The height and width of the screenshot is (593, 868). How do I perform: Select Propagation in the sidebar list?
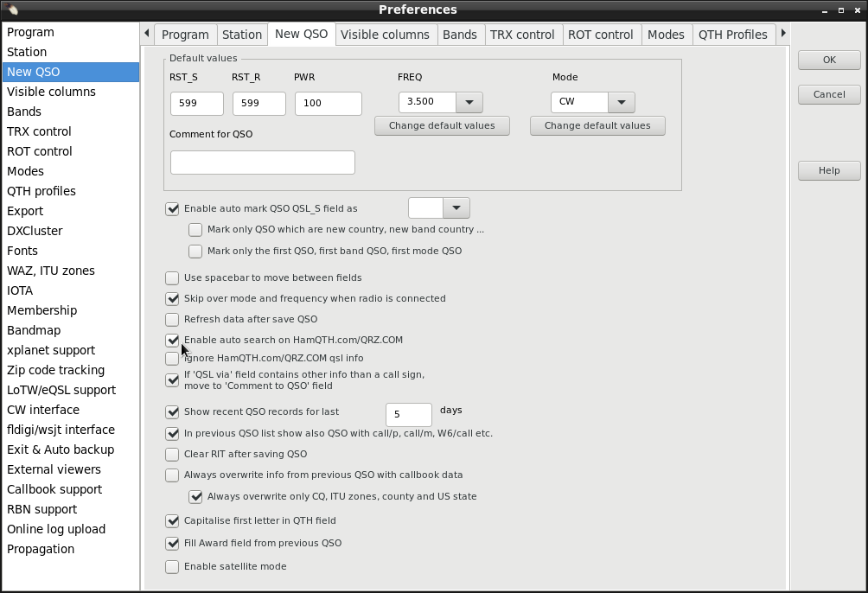[x=71, y=550]
